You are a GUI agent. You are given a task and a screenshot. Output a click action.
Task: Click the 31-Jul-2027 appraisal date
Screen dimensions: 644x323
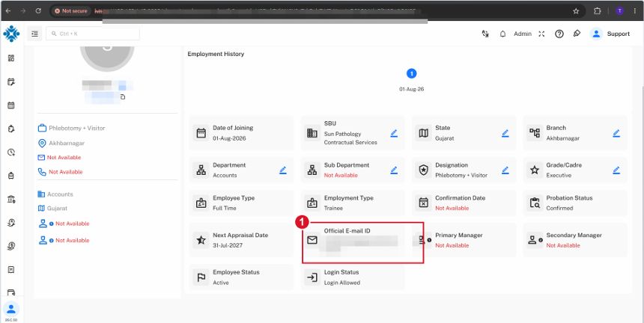click(228, 245)
